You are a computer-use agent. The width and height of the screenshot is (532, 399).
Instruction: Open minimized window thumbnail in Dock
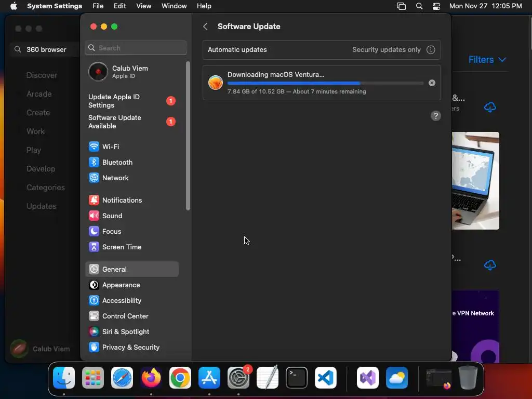click(x=439, y=379)
